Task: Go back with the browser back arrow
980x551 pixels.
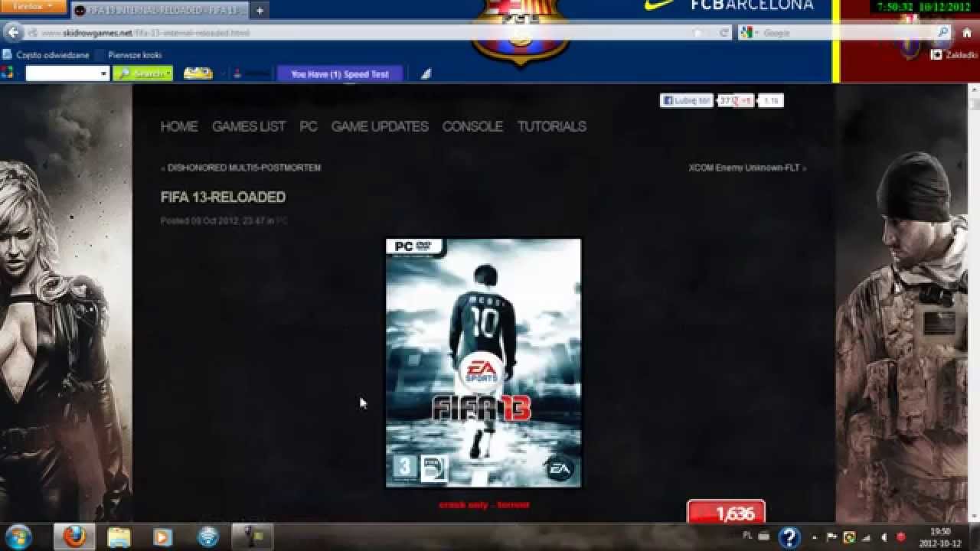Action: point(13,33)
